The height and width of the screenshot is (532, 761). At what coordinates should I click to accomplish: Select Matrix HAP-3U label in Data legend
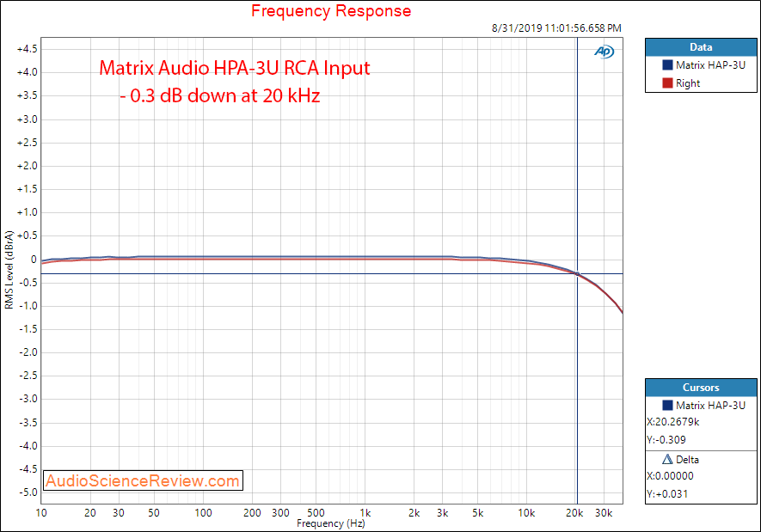pos(710,65)
